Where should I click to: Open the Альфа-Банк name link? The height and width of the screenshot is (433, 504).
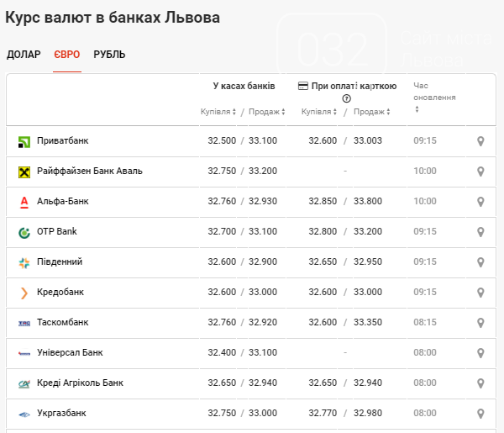(63, 201)
